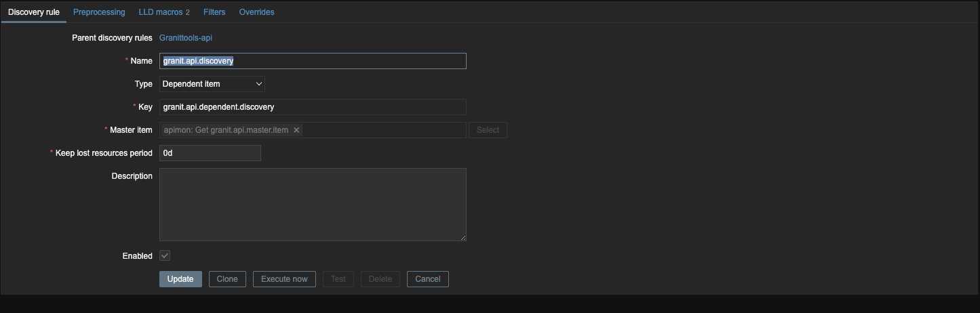Click the Select button beside Master item

[488, 130]
